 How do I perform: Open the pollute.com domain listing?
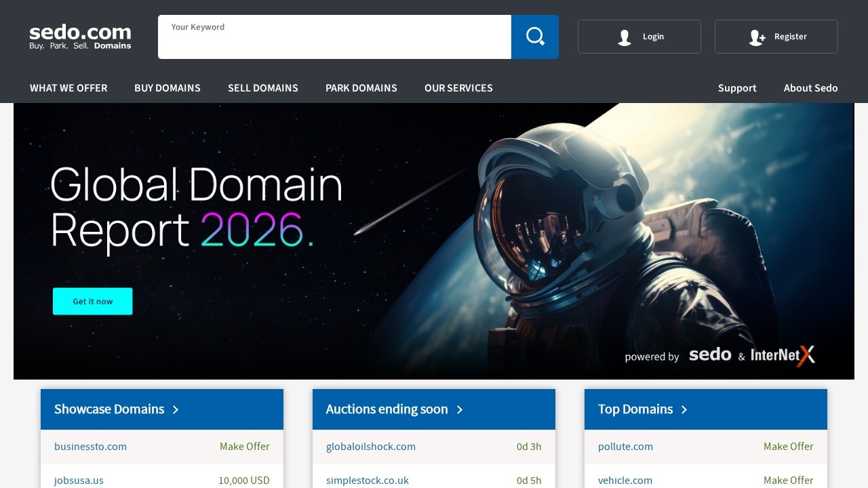(625, 447)
